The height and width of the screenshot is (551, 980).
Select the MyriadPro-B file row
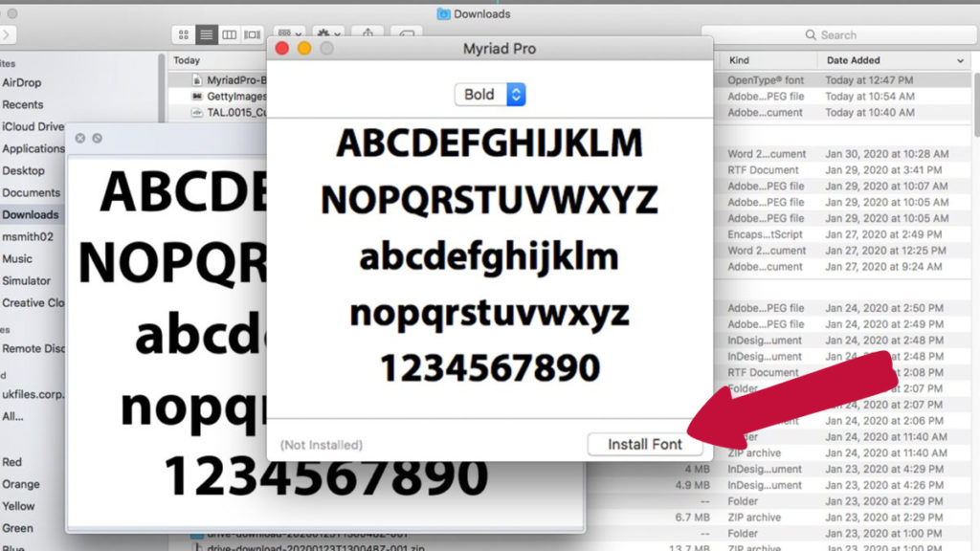(236, 80)
